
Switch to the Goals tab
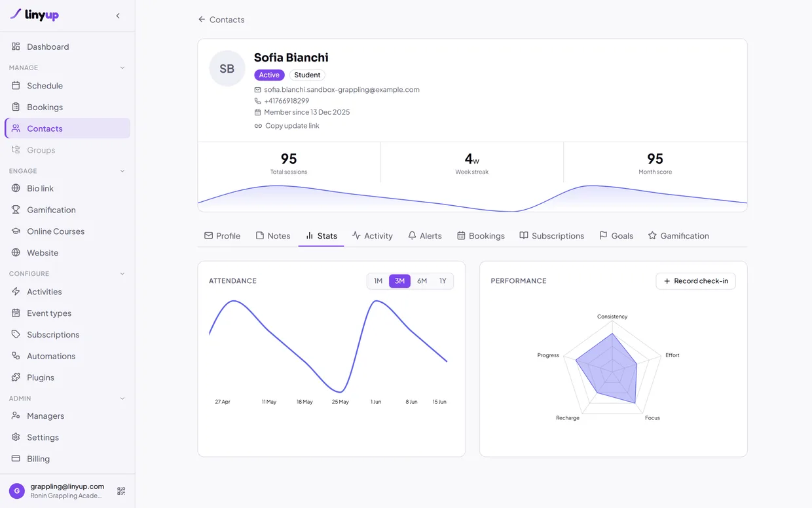pos(616,236)
